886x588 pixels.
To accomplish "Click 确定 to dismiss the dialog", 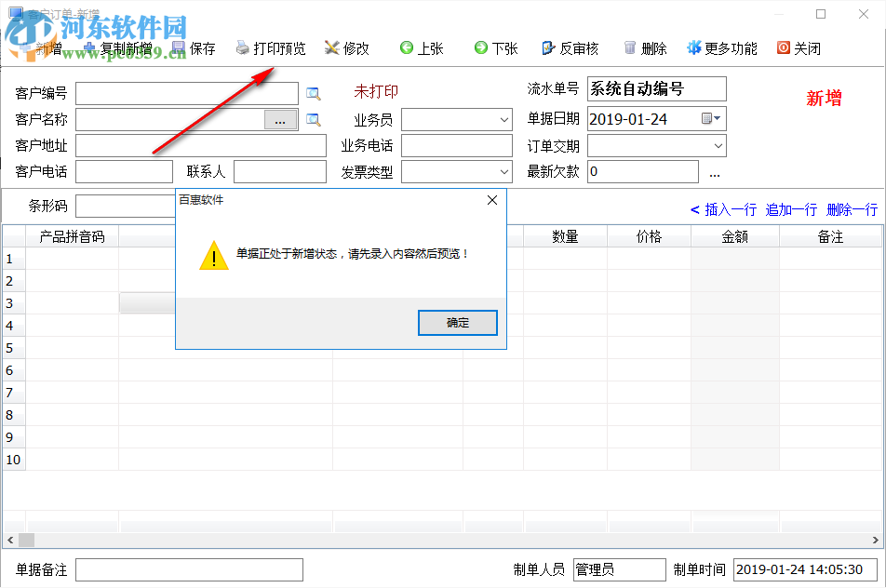I will click(x=457, y=322).
